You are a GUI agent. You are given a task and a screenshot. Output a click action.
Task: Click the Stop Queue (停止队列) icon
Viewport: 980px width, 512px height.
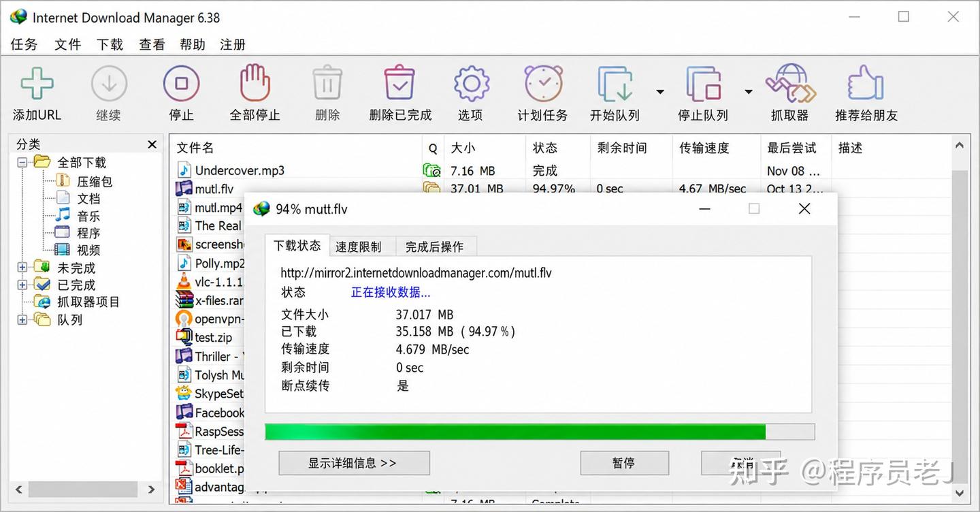pyautogui.click(x=703, y=84)
